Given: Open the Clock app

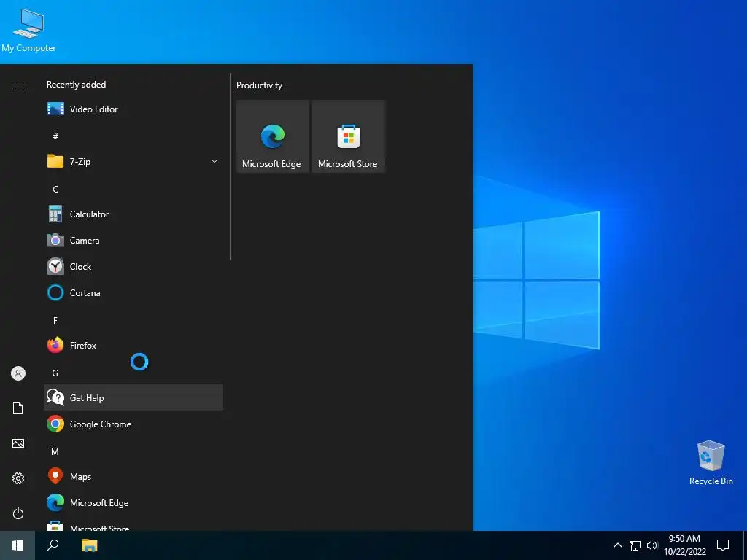Looking at the screenshot, I should tap(133, 267).
